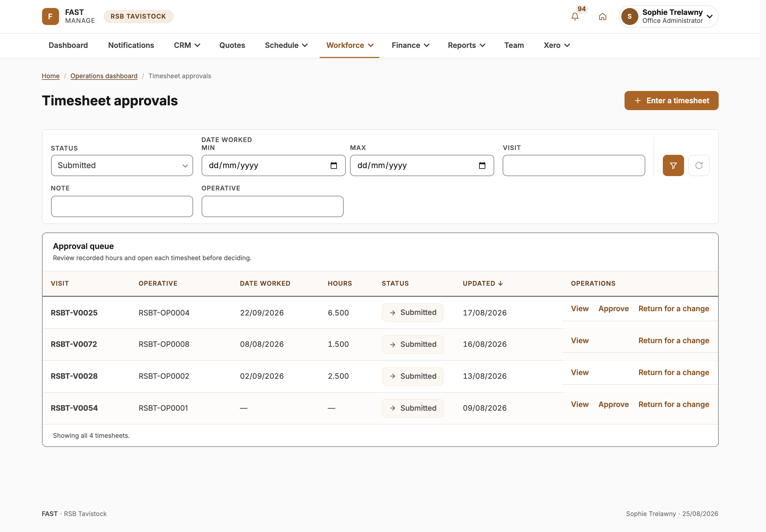Click the RSBT-V0054 visit cell

(x=74, y=408)
